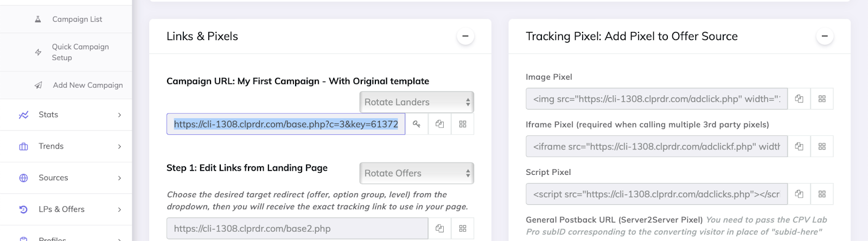Screen dimensions: 868x241
Task: Show QR code for Iframe Pixel
Action: (x=822, y=146)
